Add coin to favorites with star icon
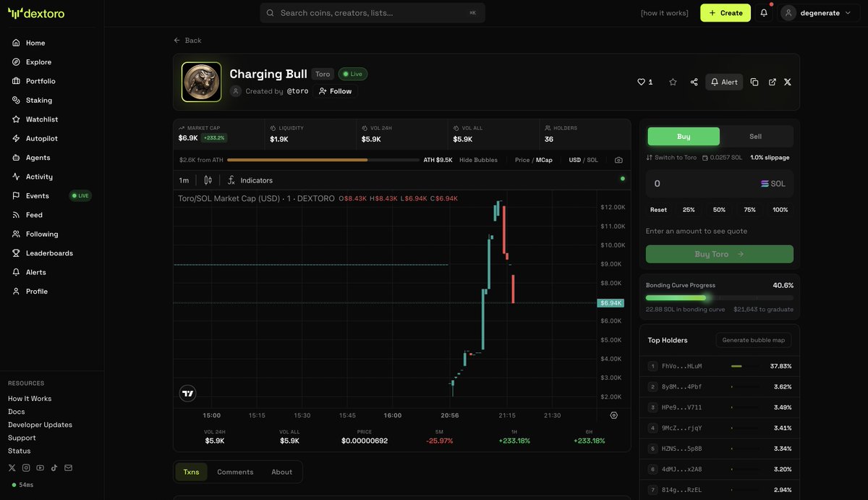 pos(673,82)
